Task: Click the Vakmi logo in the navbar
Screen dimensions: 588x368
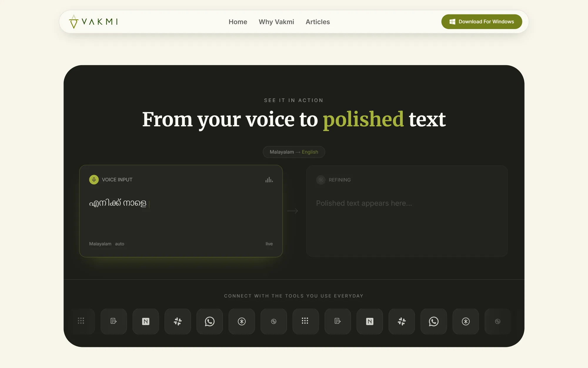Action: tap(93, 22)
